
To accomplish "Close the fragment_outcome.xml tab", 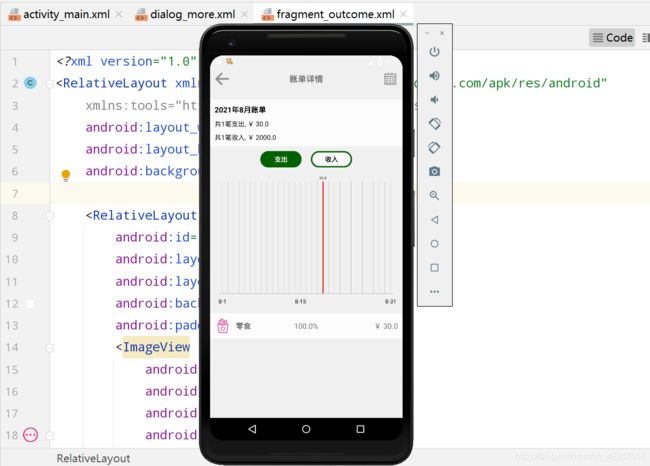I will pos(403,15).
